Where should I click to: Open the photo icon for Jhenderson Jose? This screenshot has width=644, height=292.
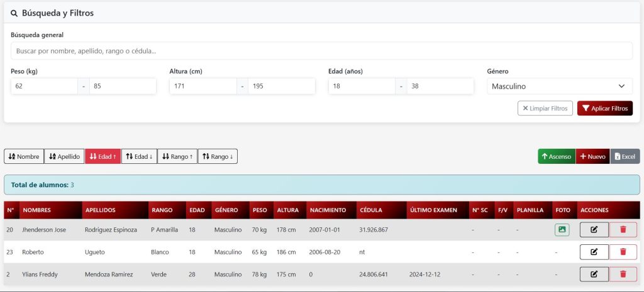click(x=562, y=230)
